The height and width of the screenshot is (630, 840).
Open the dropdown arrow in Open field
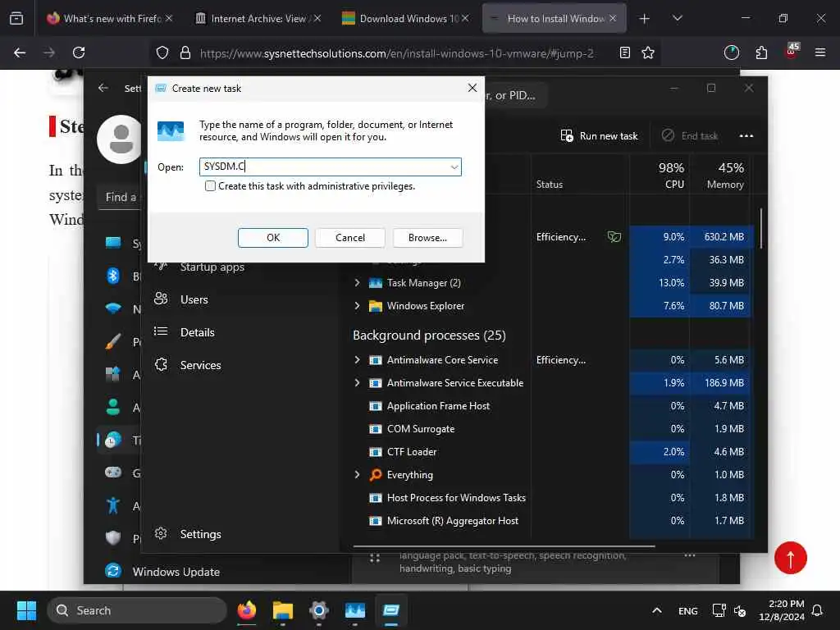click(454, 167)
